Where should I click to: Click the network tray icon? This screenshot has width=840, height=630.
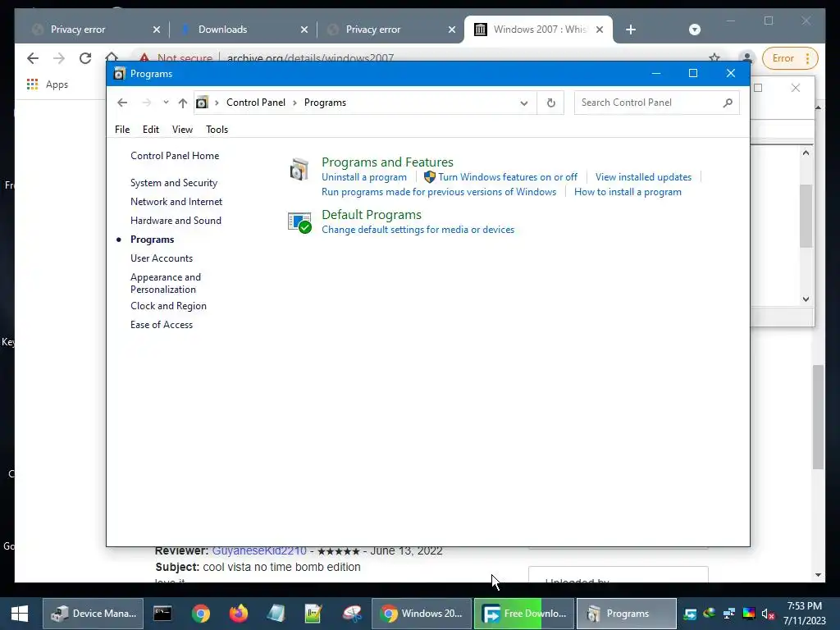(x=729, y=614)
